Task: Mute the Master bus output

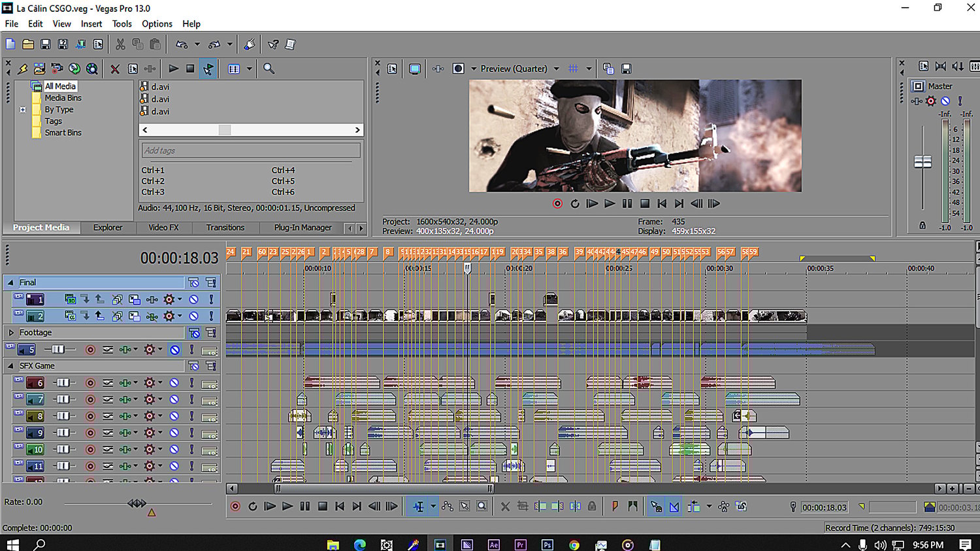Action: click(945, 101)
